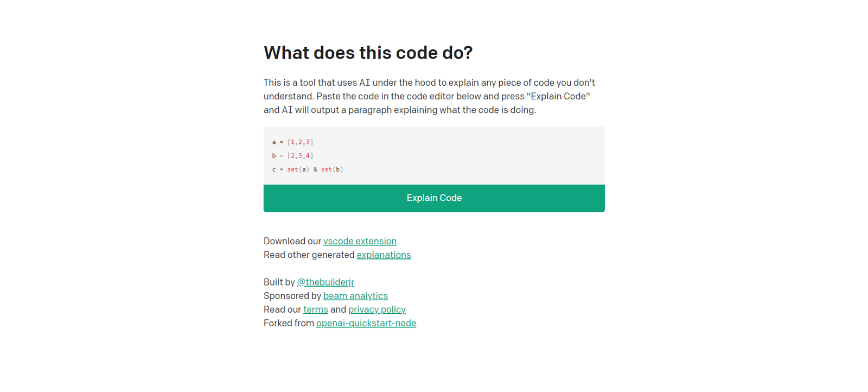The width and height of the screenshot is (868, 392).
Task: Visit the @thebuilderjr profile link
Action: click(325, 282)
